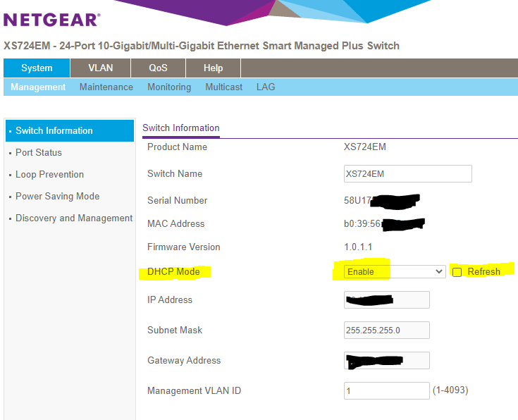Click the Switch Name input field
The height and width of the screenshot is (420, 518).
pos(407,174)
